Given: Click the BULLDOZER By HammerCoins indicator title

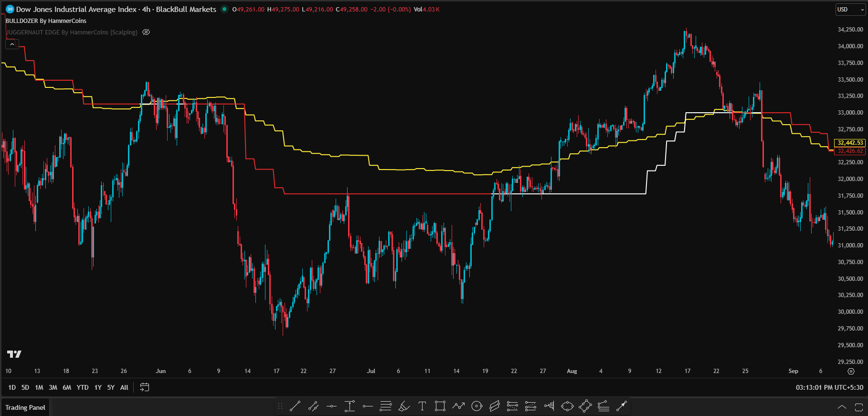Looking at the screenshot, I should click(46, 21).
